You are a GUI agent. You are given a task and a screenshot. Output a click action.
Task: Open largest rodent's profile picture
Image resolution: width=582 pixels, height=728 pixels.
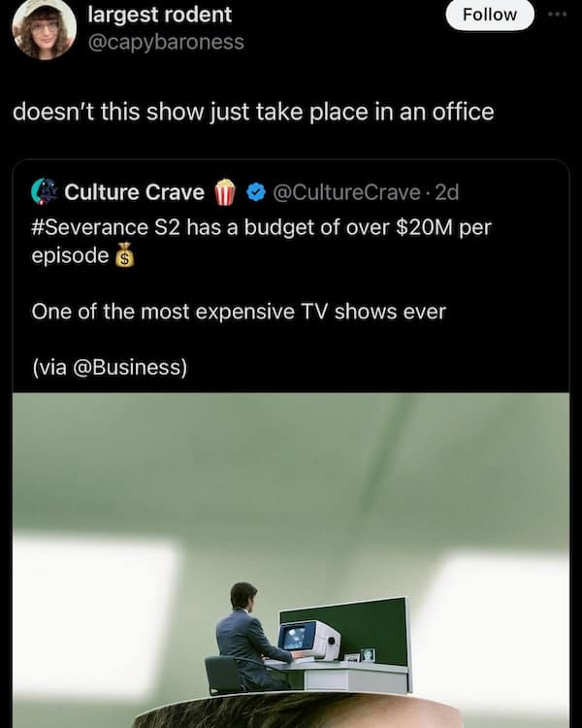pyautogui.click(x=44, y=29)
